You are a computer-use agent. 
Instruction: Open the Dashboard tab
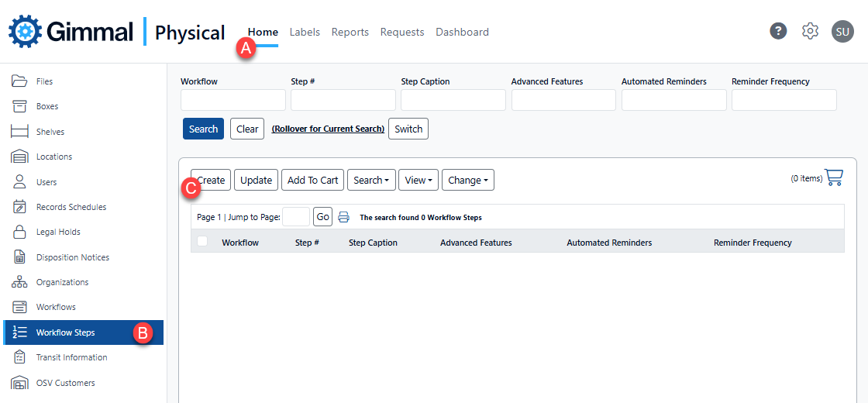pyautogui.click(x=462, y=32)
